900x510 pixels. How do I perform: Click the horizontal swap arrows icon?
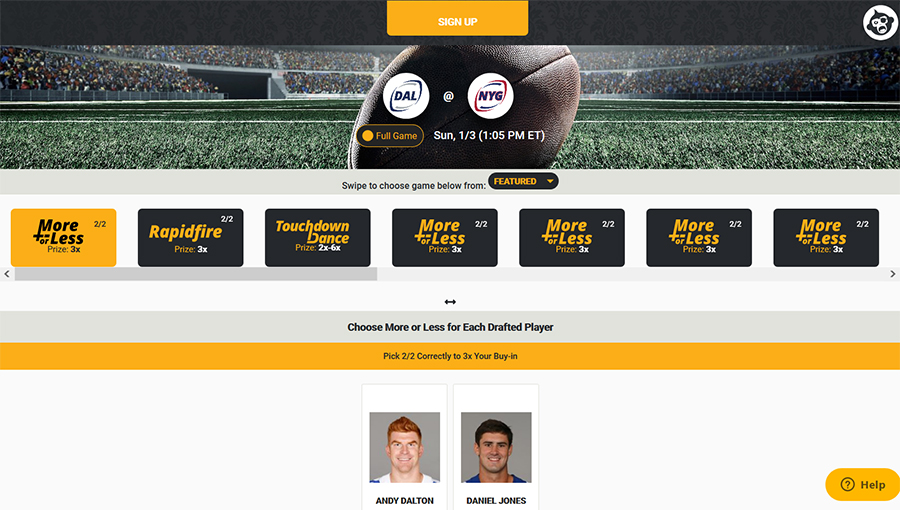pos(450,302)
